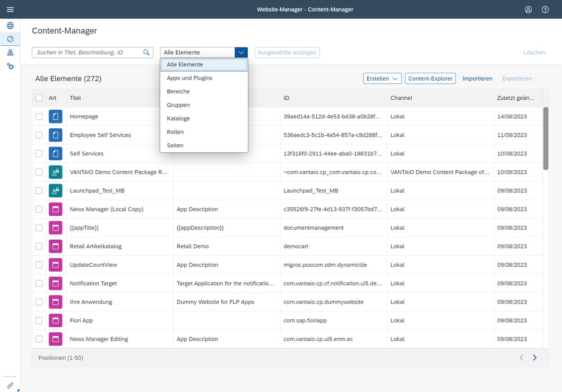Select the site hierarchy icon in the sidebar
This screenshot has width=562, height=392.
point(10,52)
